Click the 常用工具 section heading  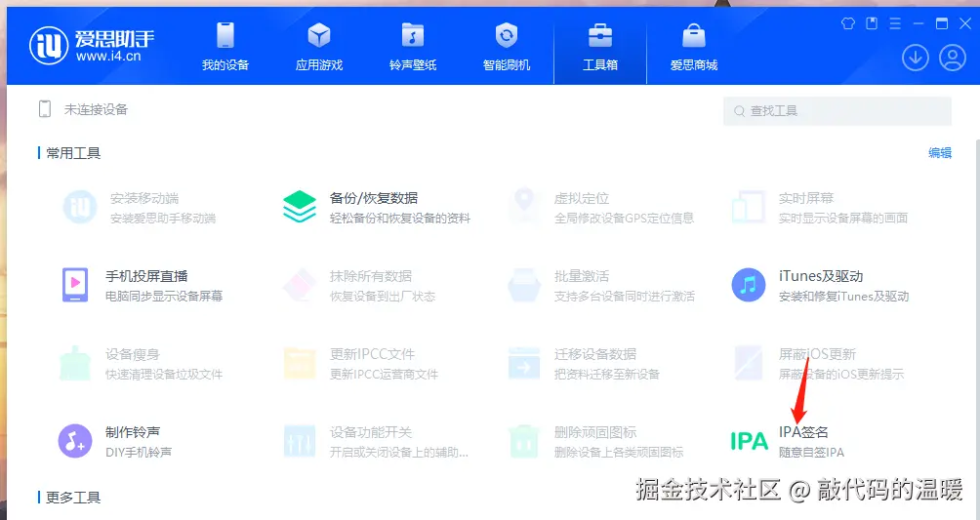pyautogui.click(x=73, y=153)
